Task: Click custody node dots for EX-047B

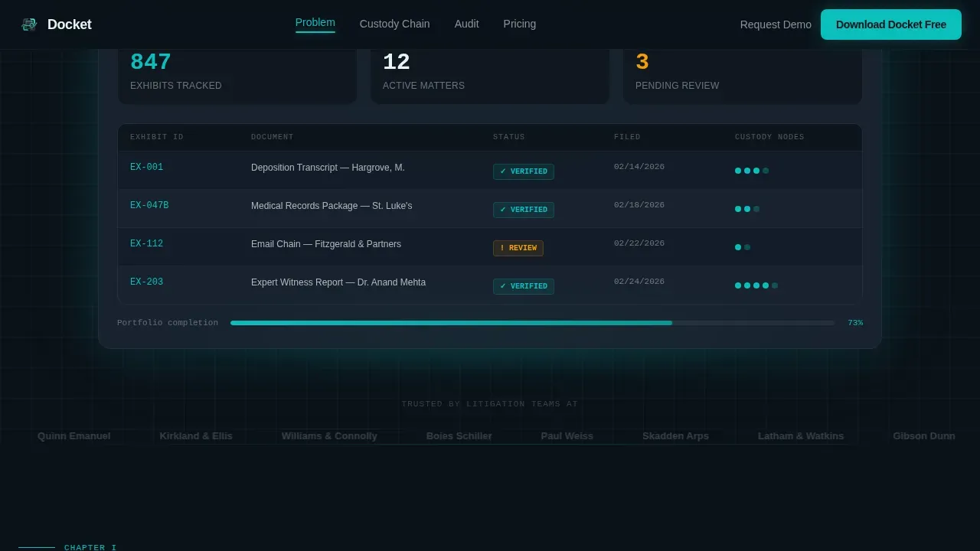Action: [747, 209]
